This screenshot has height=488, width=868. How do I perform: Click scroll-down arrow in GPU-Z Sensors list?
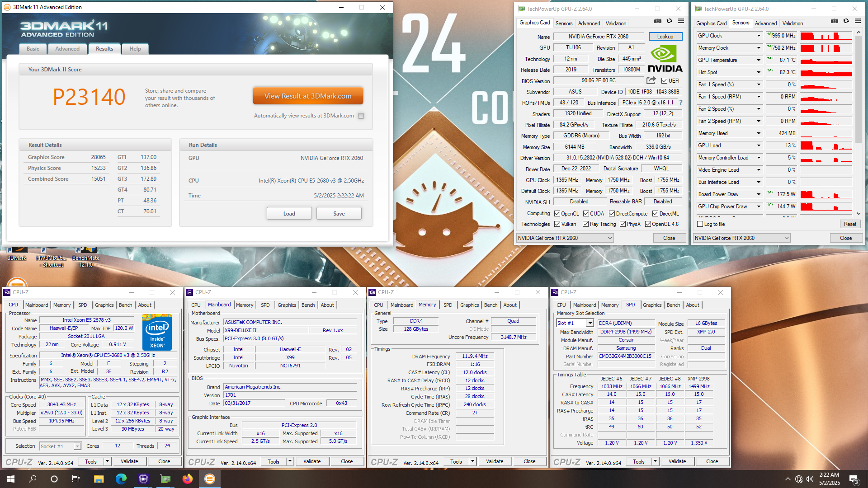pos(859,213)
